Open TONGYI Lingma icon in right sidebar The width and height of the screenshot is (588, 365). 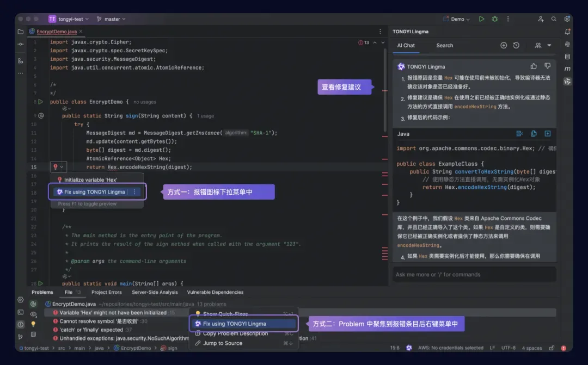[567, 81]
